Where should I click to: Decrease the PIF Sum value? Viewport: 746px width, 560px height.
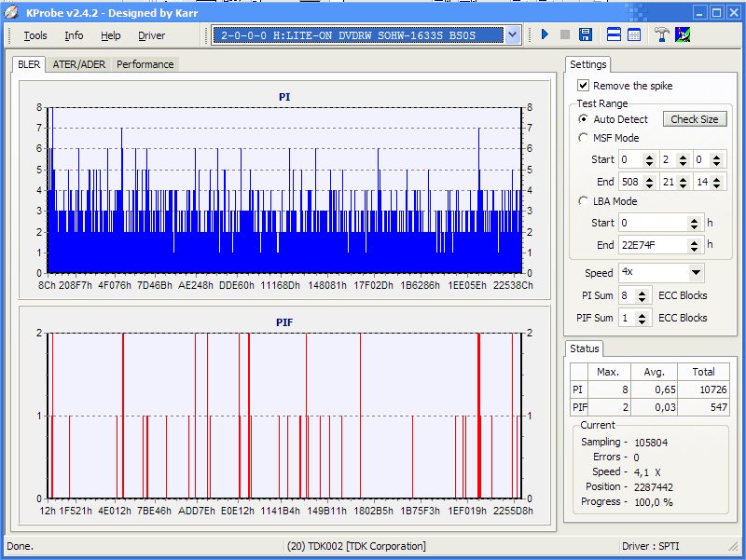coord(642,321)
